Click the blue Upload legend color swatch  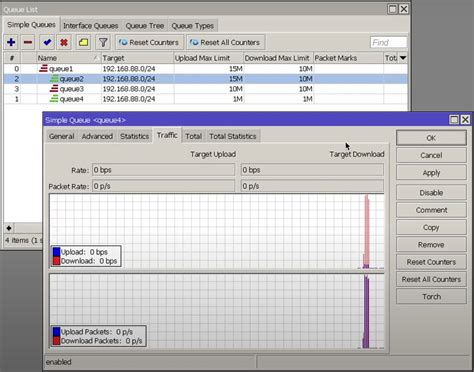[x=56, y=252]
